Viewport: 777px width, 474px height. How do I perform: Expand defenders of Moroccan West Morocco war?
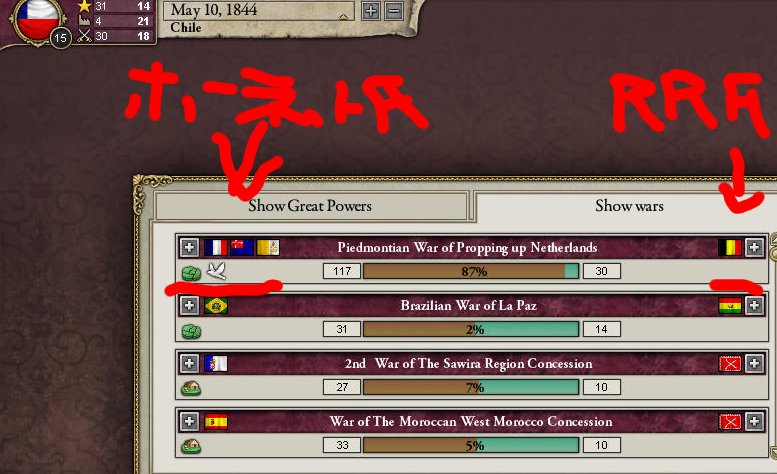[x=754, y=421]
